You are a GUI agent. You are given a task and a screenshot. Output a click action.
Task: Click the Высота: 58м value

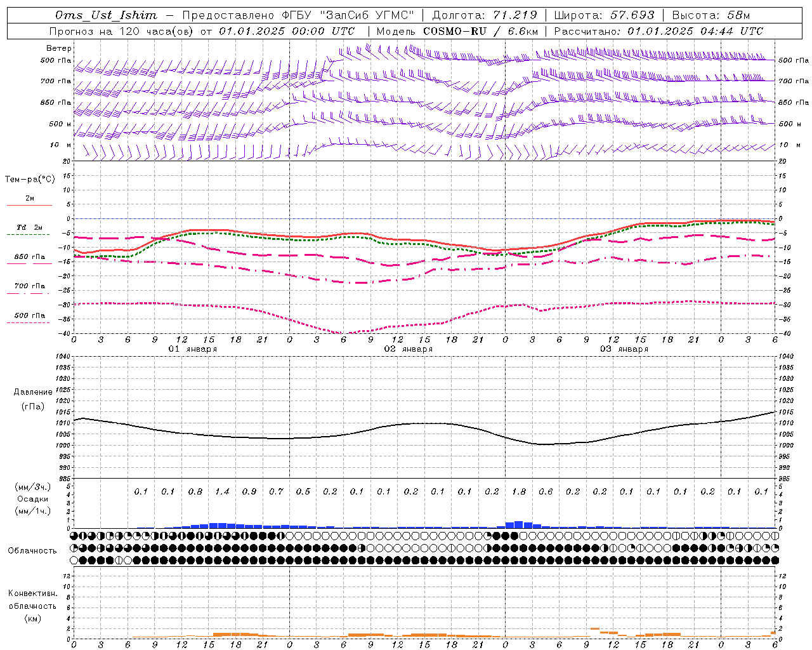710,15
